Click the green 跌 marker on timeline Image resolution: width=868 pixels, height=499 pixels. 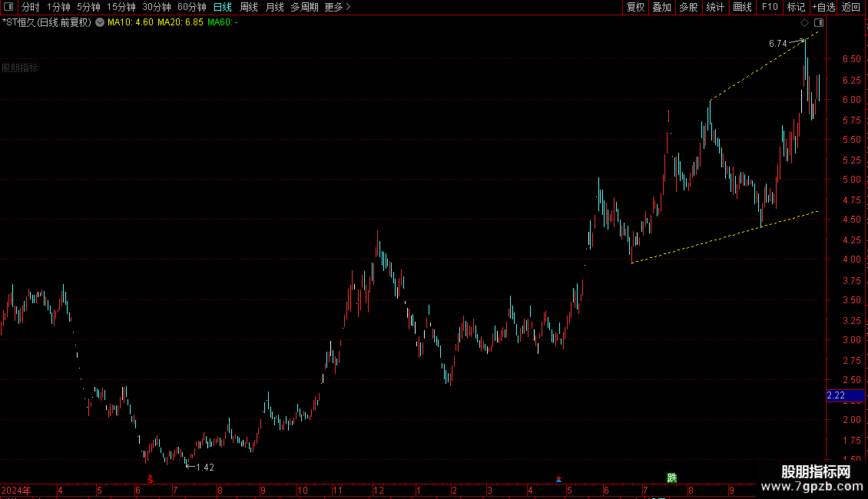pos(672,478)
